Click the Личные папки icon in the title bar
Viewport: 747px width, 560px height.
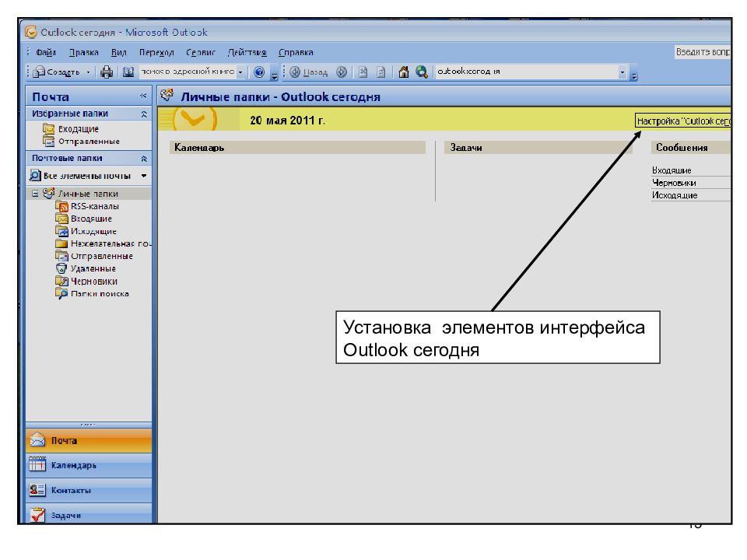167,96
